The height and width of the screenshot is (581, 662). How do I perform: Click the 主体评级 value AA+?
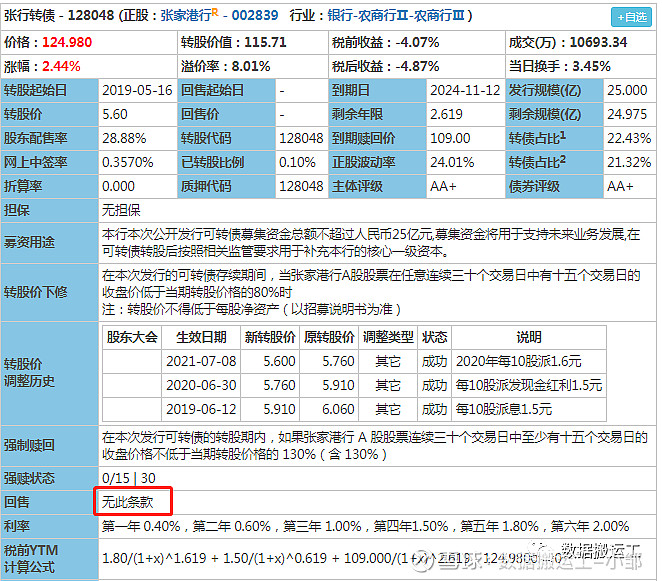pos(443,187)
